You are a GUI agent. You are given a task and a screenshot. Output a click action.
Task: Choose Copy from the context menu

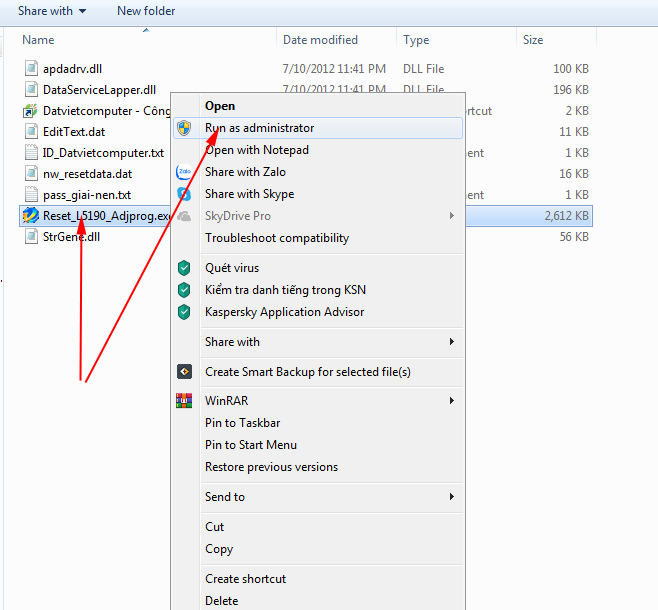[318, 549]
